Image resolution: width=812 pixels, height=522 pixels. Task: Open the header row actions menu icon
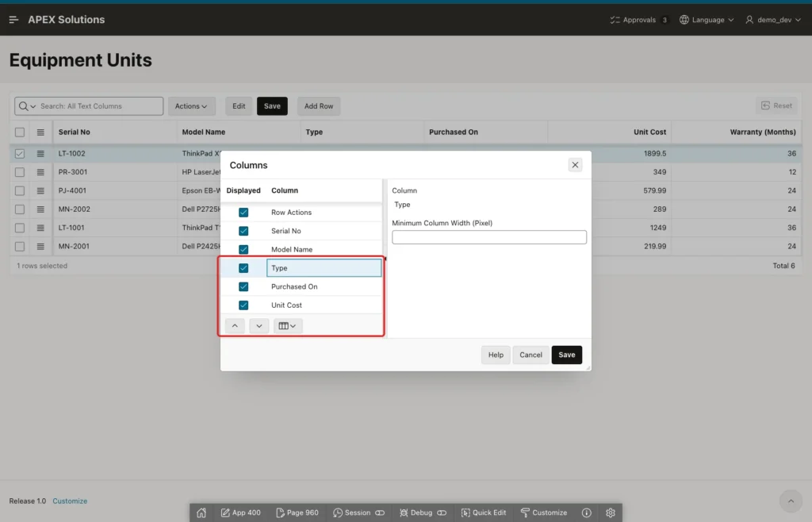[40, 132]
